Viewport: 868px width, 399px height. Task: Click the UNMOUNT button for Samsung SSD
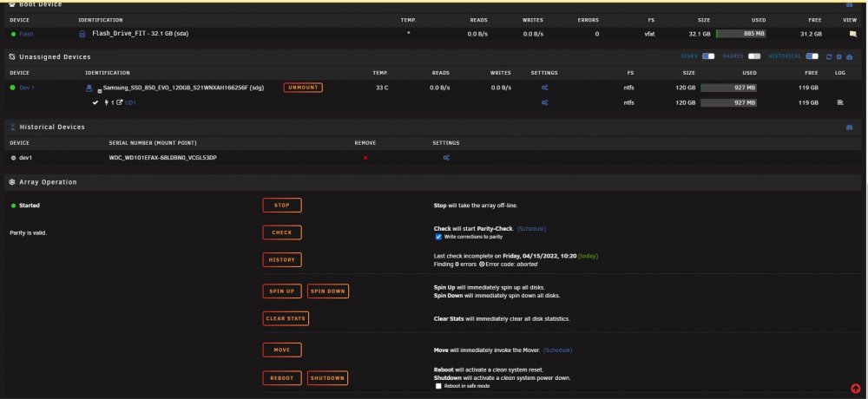303,88
